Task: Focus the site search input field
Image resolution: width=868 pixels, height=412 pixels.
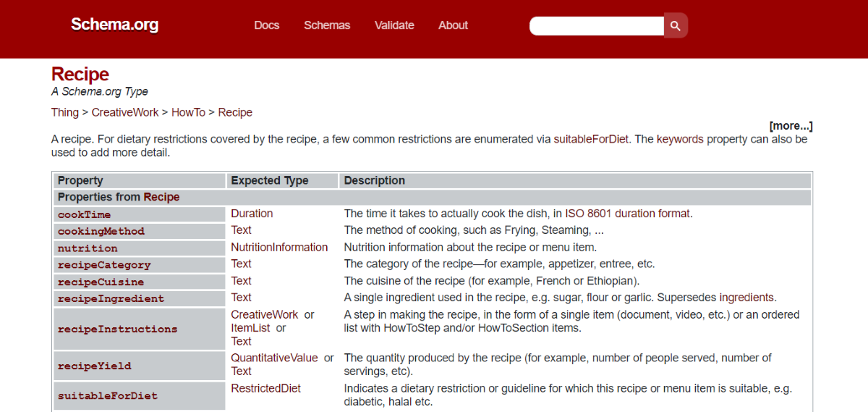Action: pyautogui.click(x=597, y=26)
